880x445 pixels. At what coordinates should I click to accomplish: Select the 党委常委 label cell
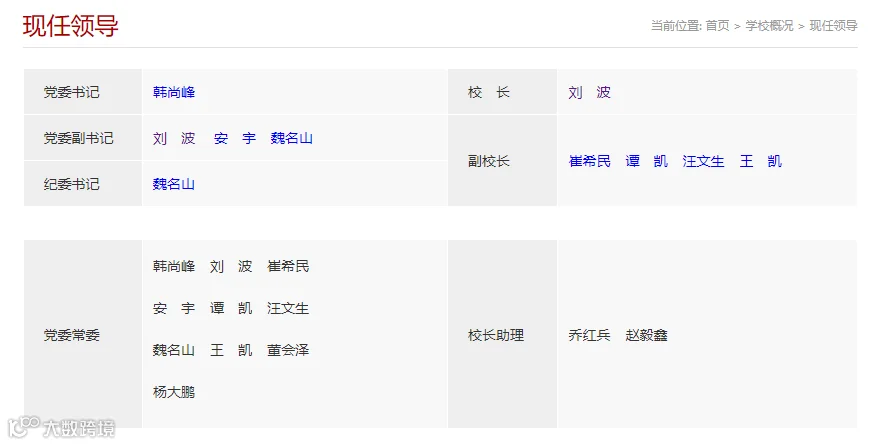click(x=82, y=334)
